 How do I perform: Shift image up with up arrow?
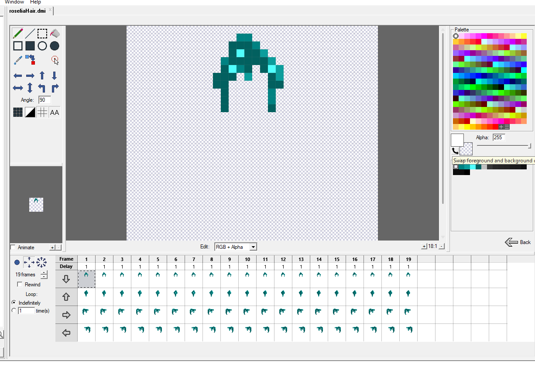pyautogui.click(x=42, y=76)
